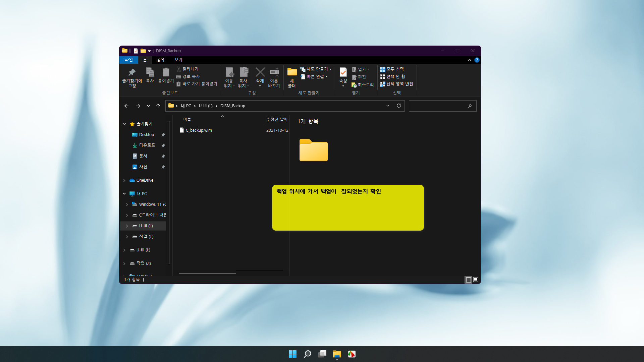Click the Copy (복사) ribbon icon

point(150,72)
